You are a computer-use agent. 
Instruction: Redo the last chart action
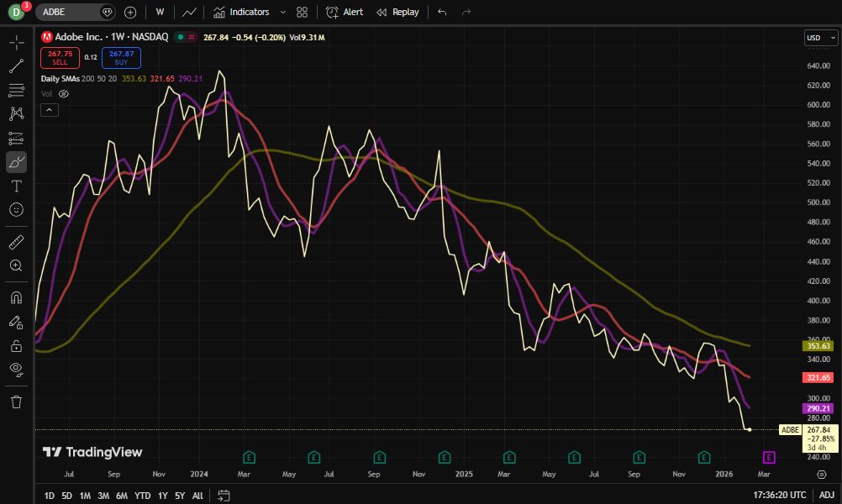466,12
